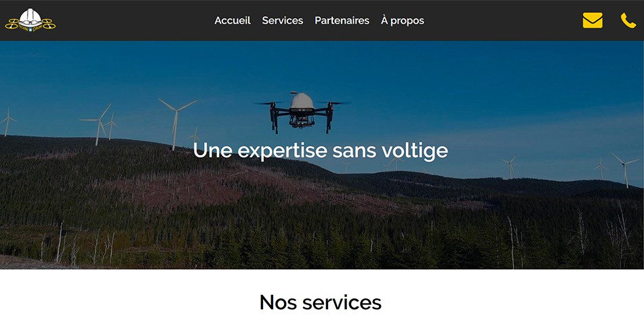
Task: Go to the Accueil menu item
Action: coord(233,20)
